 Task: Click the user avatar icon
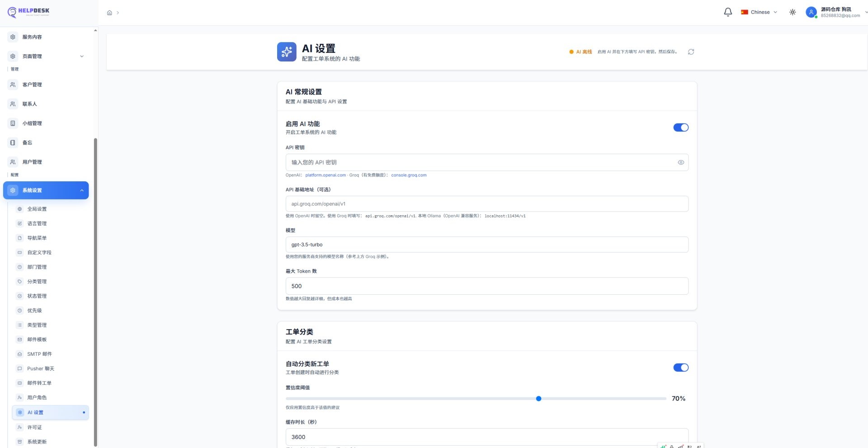coord(811,12)
